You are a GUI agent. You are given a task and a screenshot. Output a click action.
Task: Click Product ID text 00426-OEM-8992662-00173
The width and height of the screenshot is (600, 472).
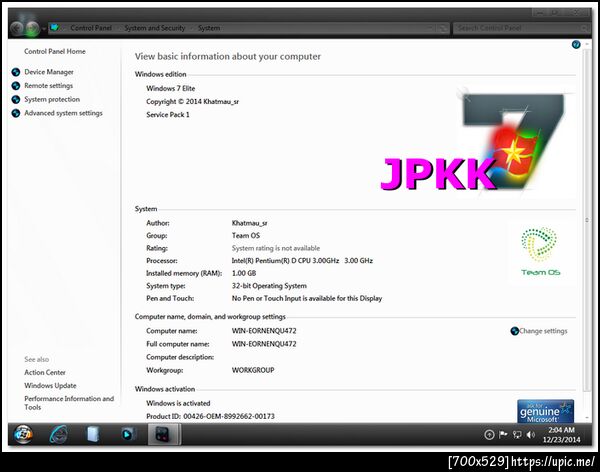229,416
